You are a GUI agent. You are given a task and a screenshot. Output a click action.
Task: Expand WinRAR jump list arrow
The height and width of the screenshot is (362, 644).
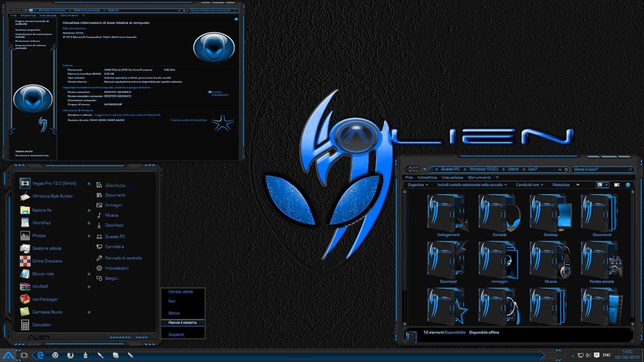point(89,287)
